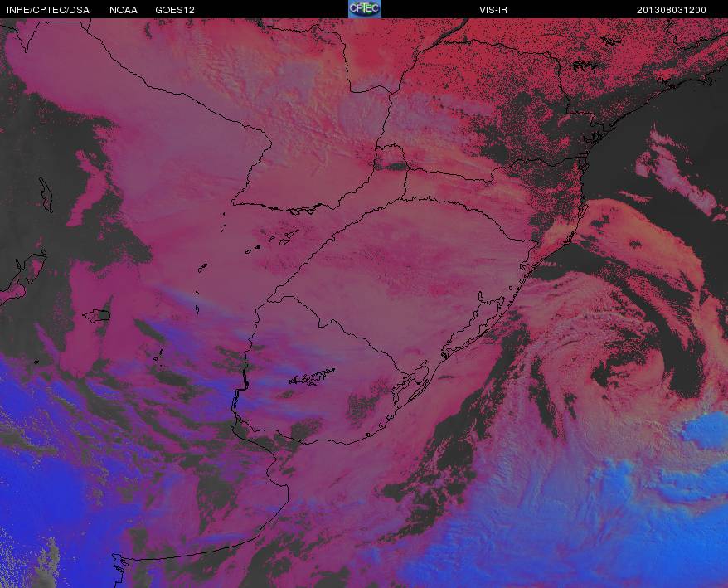Click the GOES12 satellite label

tap(175, 10)
